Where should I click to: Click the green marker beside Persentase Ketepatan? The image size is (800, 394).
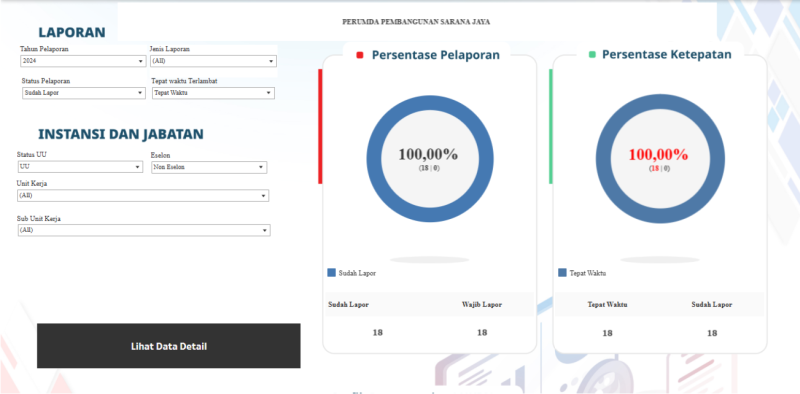[592, 55]
